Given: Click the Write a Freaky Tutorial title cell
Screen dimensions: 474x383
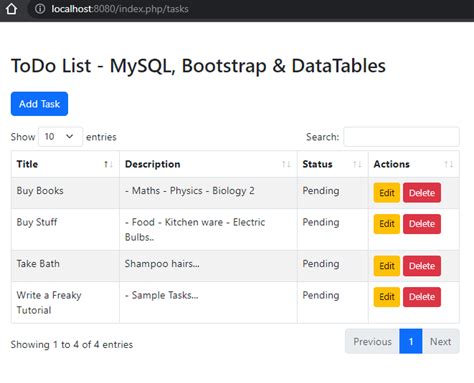Looking at the screenshot, I should click(x=65, y=302).
